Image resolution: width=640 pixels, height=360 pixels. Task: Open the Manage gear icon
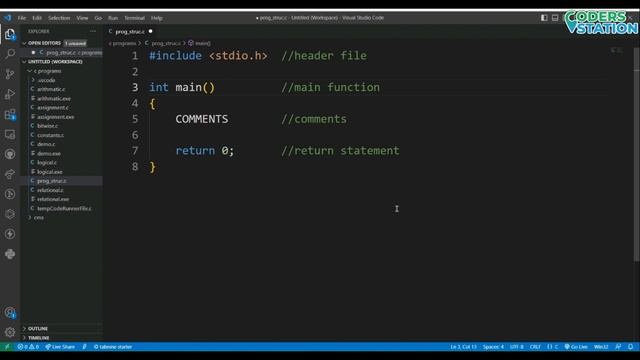coord(10,332)
